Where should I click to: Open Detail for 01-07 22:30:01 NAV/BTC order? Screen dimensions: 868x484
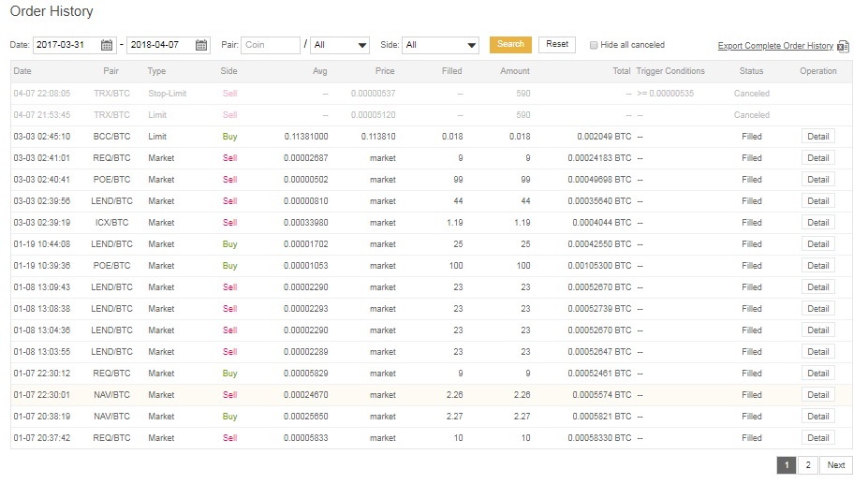tap(817, 395)
